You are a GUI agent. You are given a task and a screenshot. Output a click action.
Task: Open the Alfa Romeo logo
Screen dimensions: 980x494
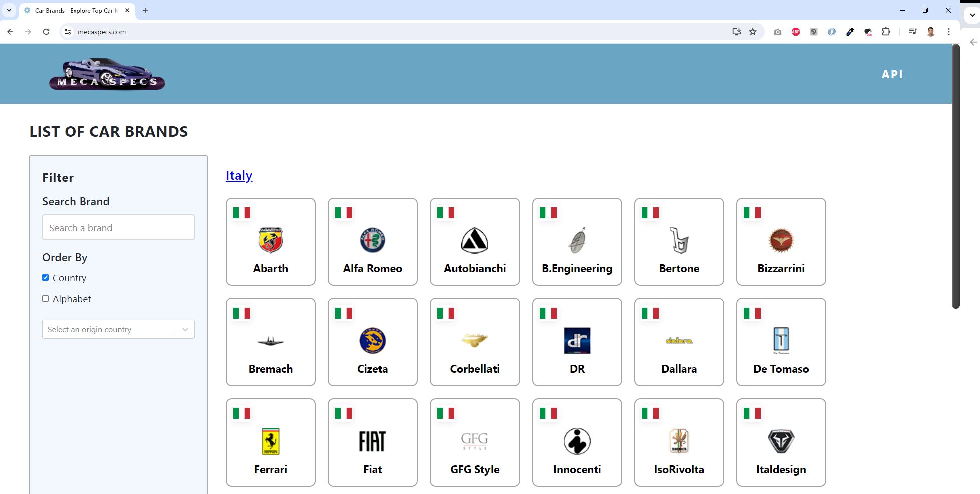coord(373,240)
